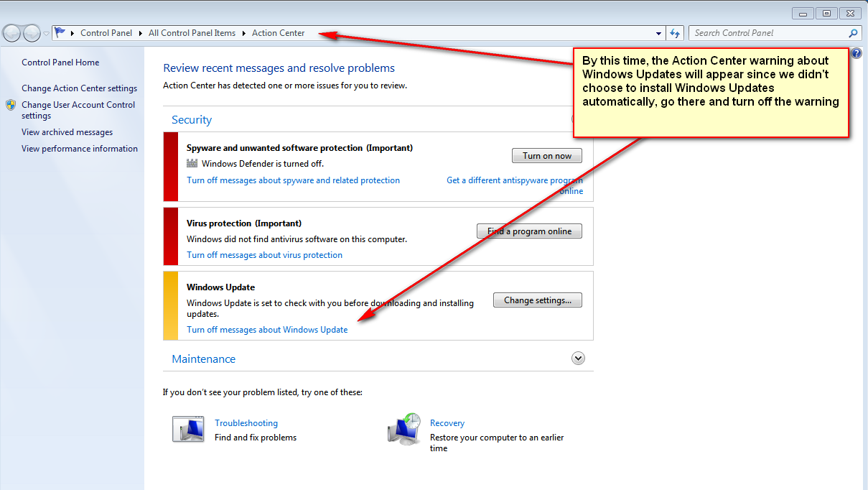868x490 pixels.
Task: Click 'Restore your computer to an earlier time' text
Action: (497, 443)
